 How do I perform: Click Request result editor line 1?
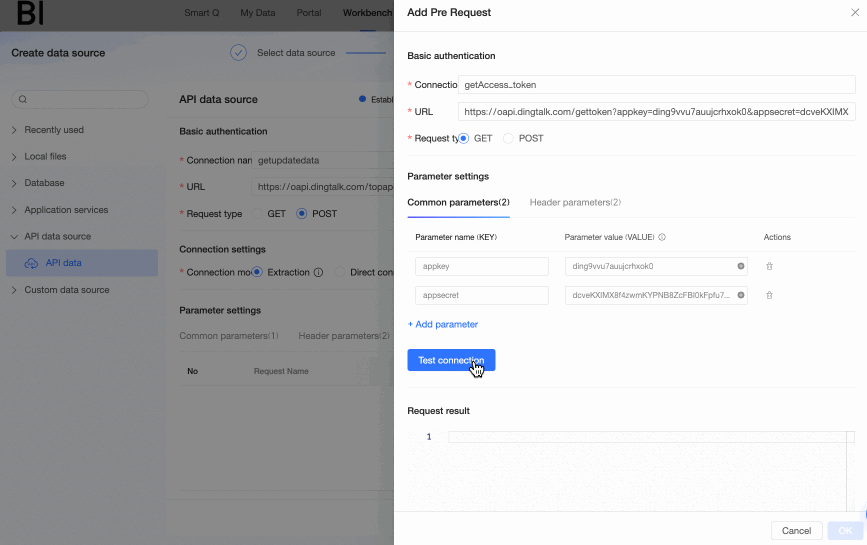coord(647,437)
